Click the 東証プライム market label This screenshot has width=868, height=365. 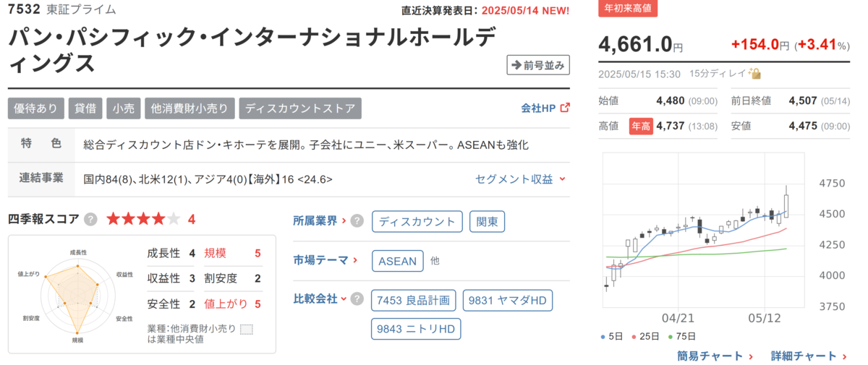(x=81, y=9)
